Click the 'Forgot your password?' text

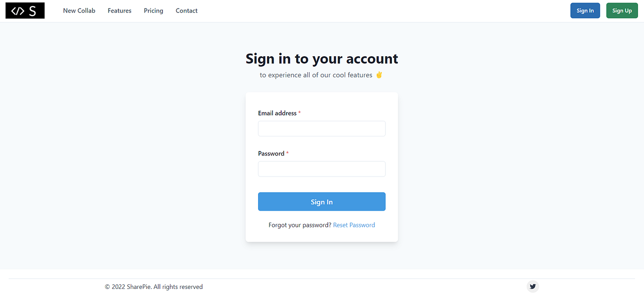300,225
